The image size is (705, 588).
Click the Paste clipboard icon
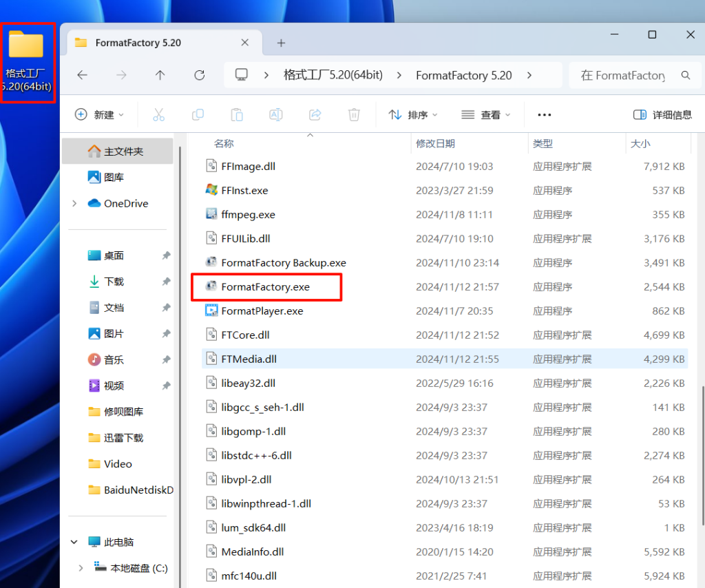(x=237, y=114)
